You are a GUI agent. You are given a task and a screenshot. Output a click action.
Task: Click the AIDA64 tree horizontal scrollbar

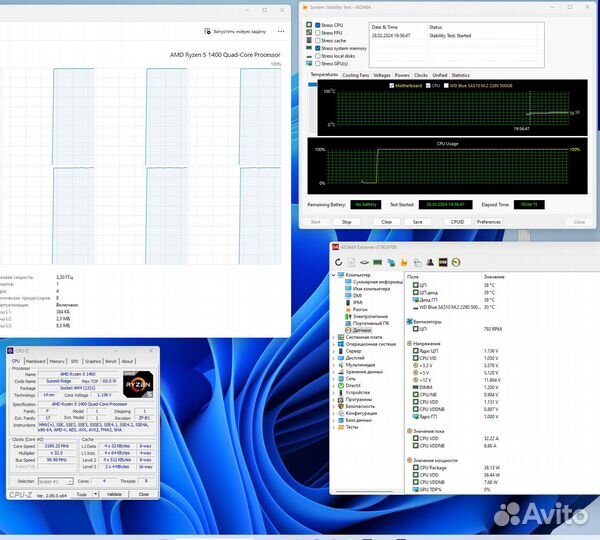point(364,491)
